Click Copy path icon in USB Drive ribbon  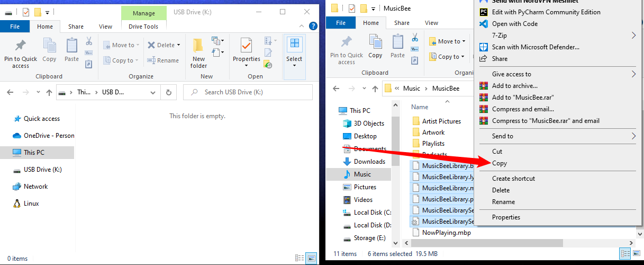tap(89, 52)
